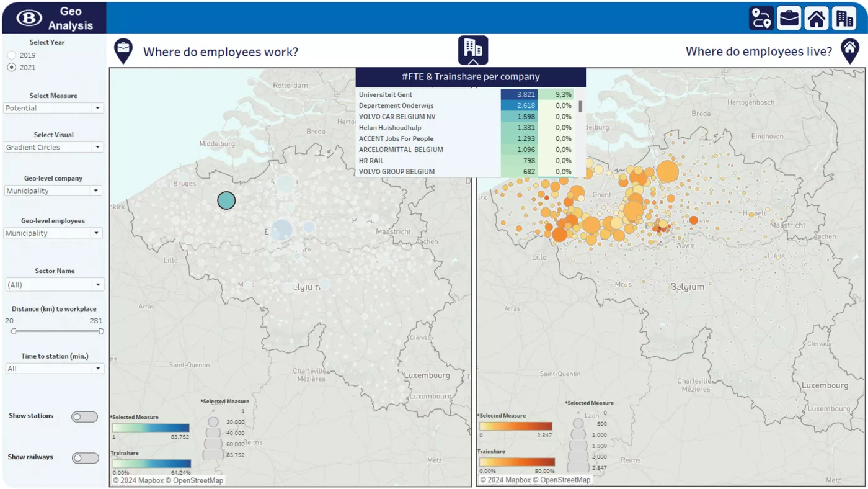Collapse the company table via center building icon
Image resolution: width=868 pixels, height=489 pixels.
[473, 50]
